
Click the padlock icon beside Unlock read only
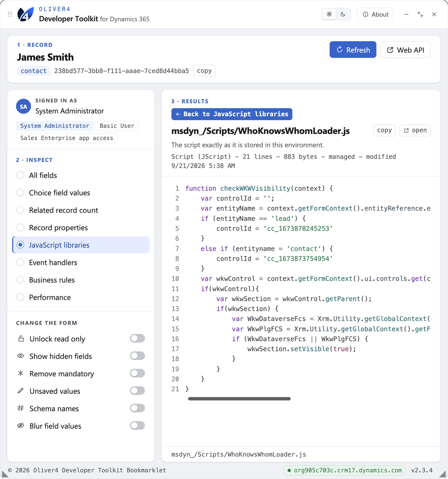coord(21,339)
